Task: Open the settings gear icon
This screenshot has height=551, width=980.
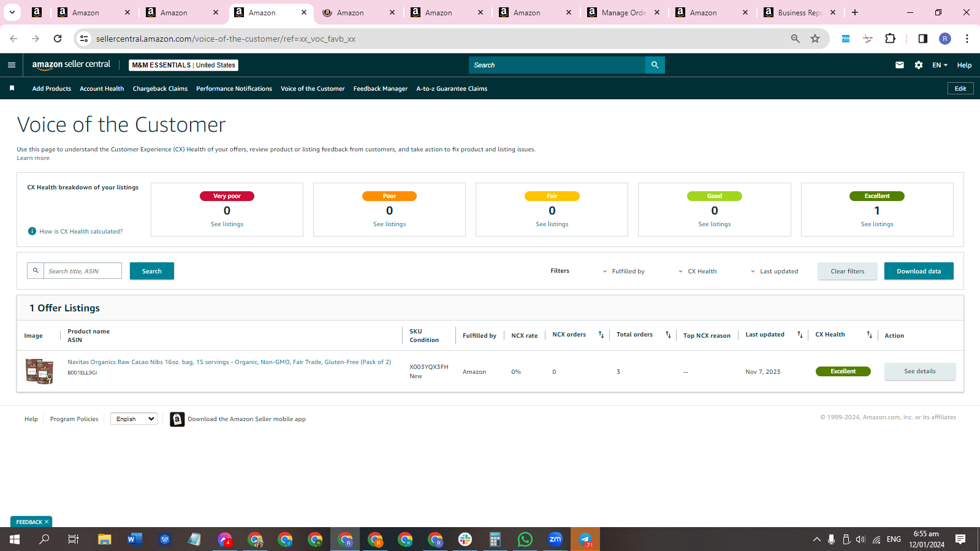Action: 919,65
